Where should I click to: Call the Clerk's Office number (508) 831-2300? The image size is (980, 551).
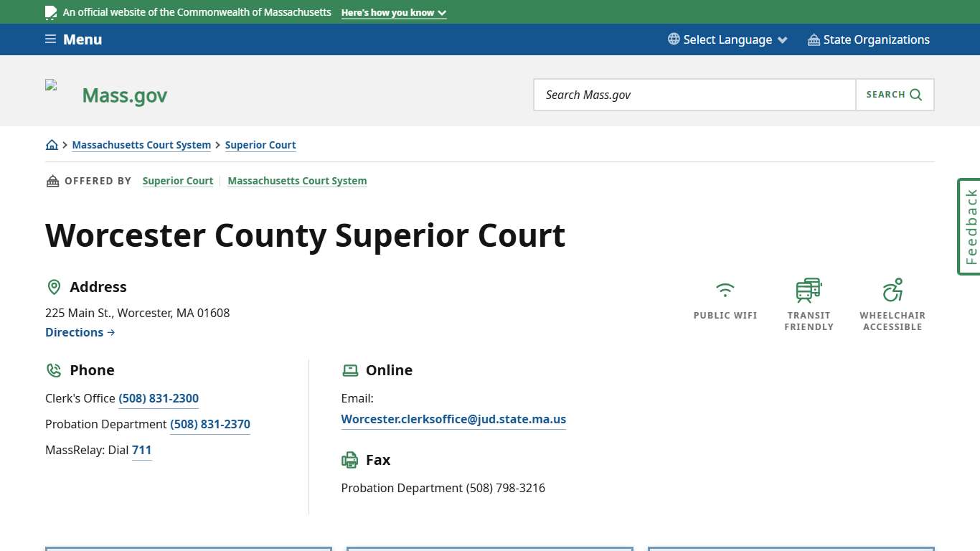coord(159,398)
